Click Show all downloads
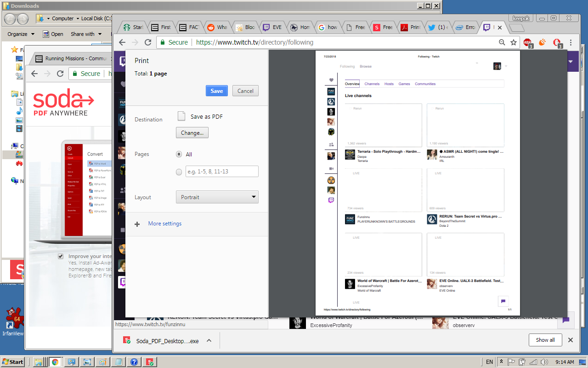588x368 pixels. [545, 340]
